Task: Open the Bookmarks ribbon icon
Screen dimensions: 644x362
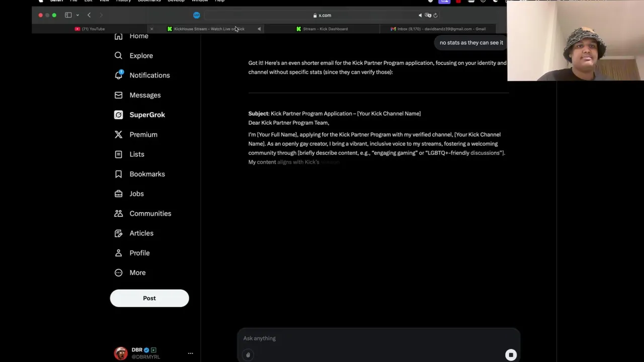Action: pos(118,174)
